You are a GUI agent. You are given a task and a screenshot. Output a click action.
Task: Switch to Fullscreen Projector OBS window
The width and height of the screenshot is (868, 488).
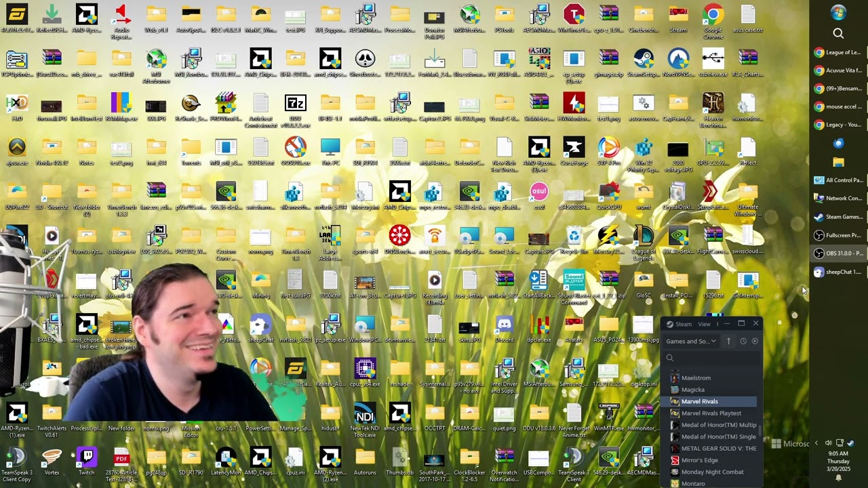tap(838, 235)
